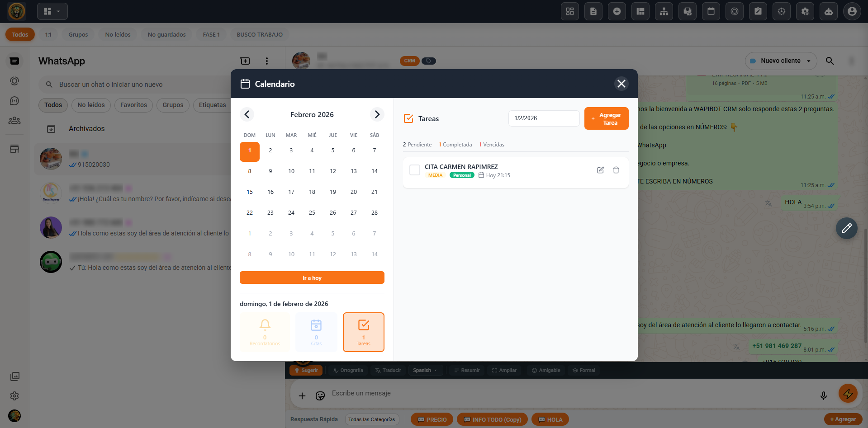Go to next month in calendar
This screenshot has height=428, width=868.
(377, 114)
